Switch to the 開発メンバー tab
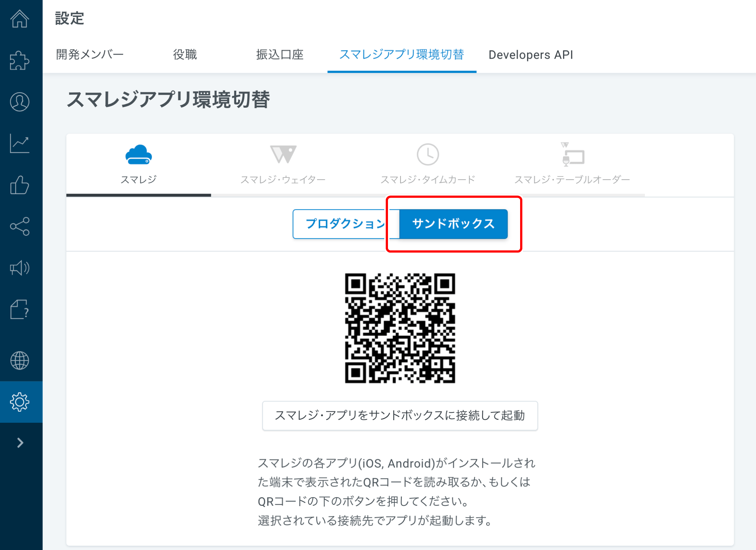The image size is (756, 550). [90, 55]
